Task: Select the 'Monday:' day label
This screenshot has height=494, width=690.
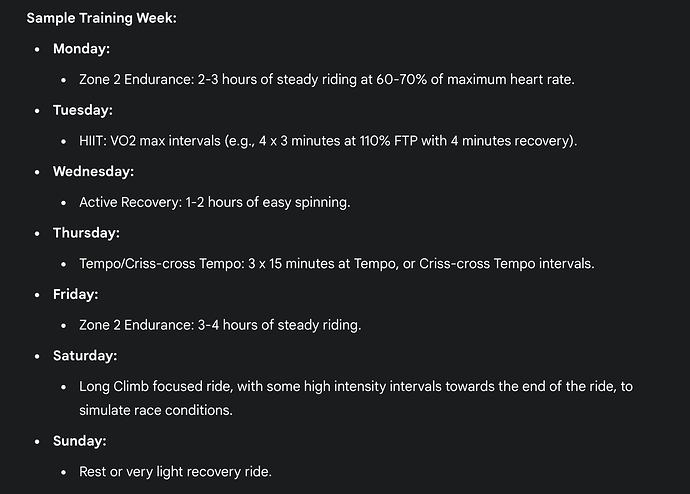Action: click(x=81, y=48)
